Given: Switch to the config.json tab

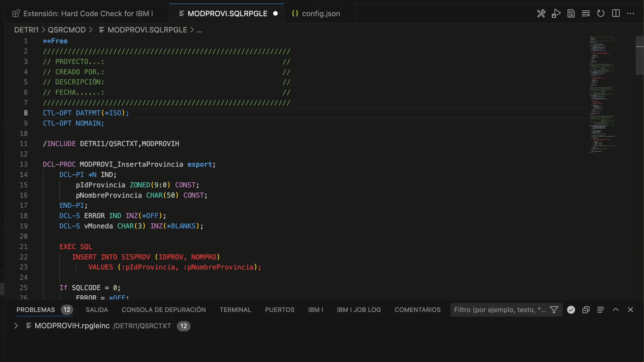Looking at the screenshot, I should (321, 13).
